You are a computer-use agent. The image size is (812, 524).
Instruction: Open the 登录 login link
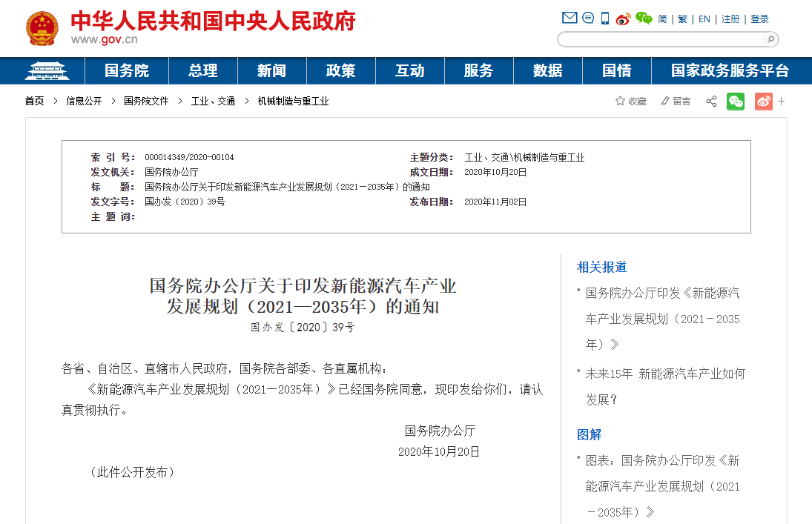click(x=759, y=19)
